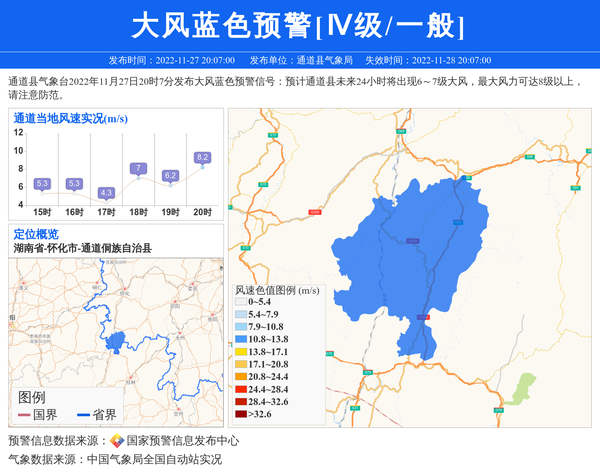Select the >32.6 maroon legend swatch
Image resolution: width=600 pixels, height=471 pixels.
tap(241, 414)
